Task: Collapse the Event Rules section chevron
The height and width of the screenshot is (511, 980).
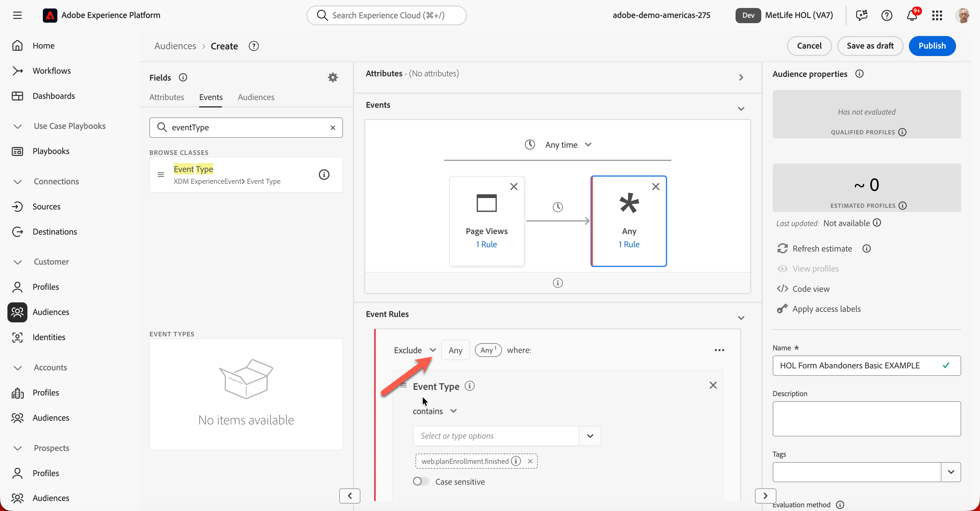Action: (741, 318)
